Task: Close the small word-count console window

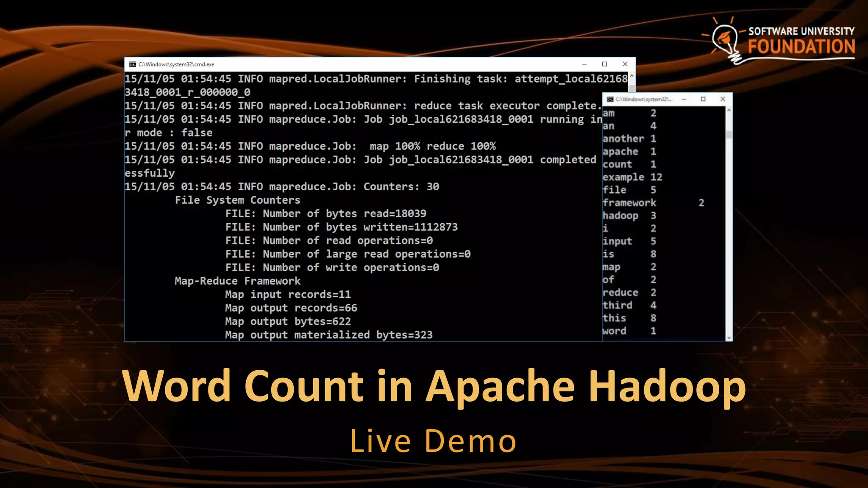Action: [x=723, y=99]
